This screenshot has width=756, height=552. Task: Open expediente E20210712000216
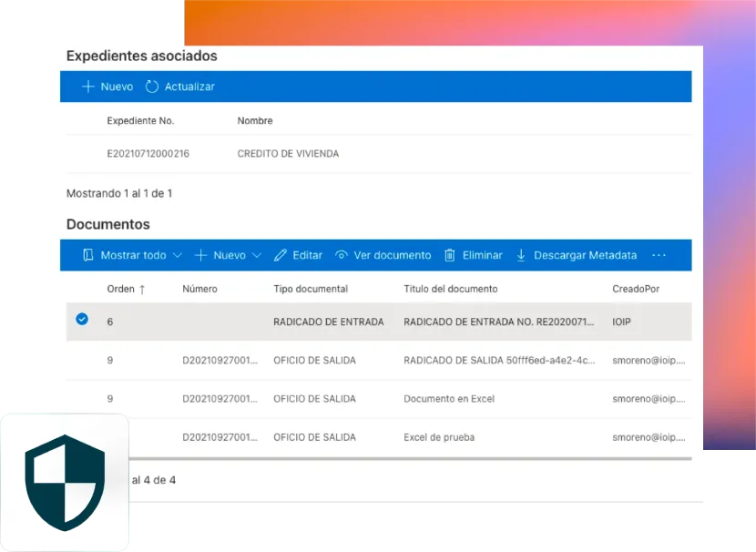[x=148, y=154]
